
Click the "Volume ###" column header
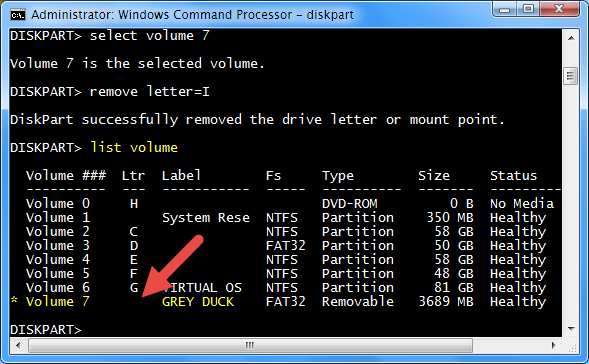pyautogui.click(x=66, y=176)
